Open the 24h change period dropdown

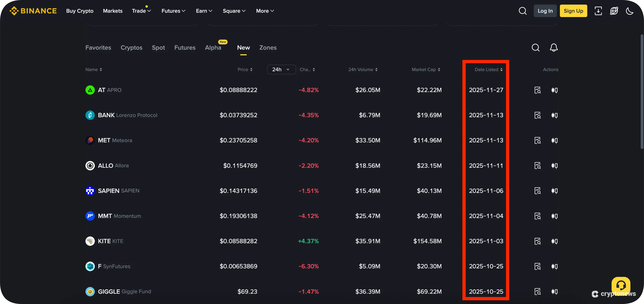[281, 69]
